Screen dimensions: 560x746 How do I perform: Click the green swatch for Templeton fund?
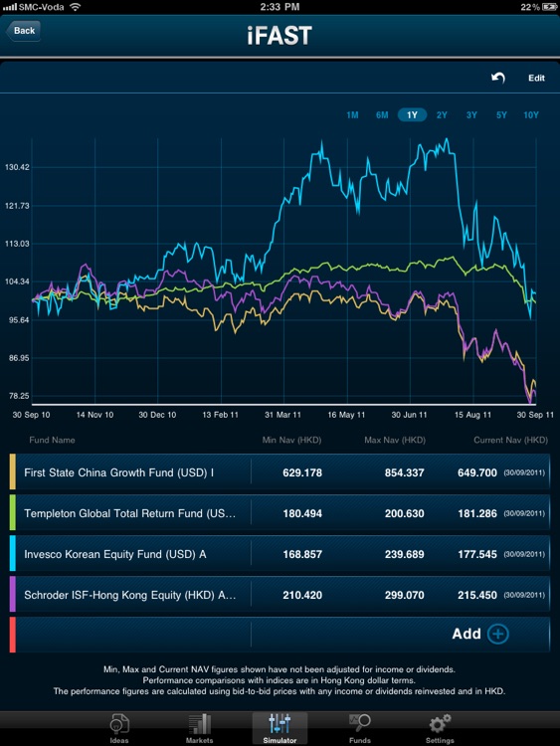13,513
